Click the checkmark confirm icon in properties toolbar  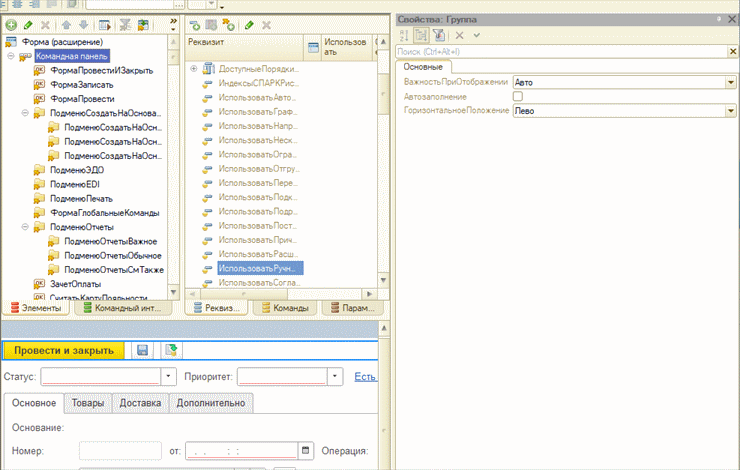[477, 35]
